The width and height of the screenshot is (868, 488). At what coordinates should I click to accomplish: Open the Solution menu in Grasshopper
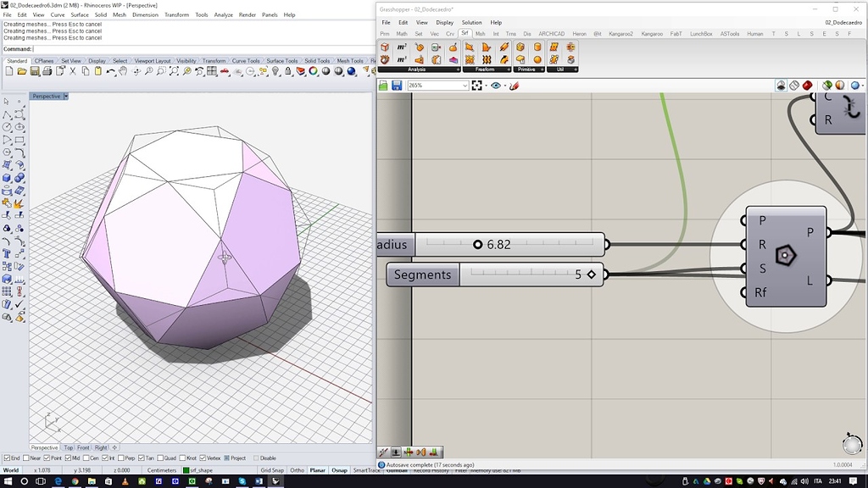coord(472,22)
